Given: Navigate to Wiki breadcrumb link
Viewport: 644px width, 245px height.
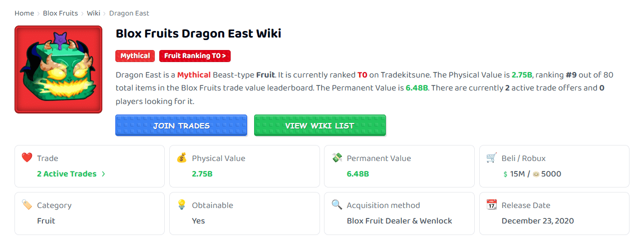Looking at the screenshot, I should tap(93, 13).
